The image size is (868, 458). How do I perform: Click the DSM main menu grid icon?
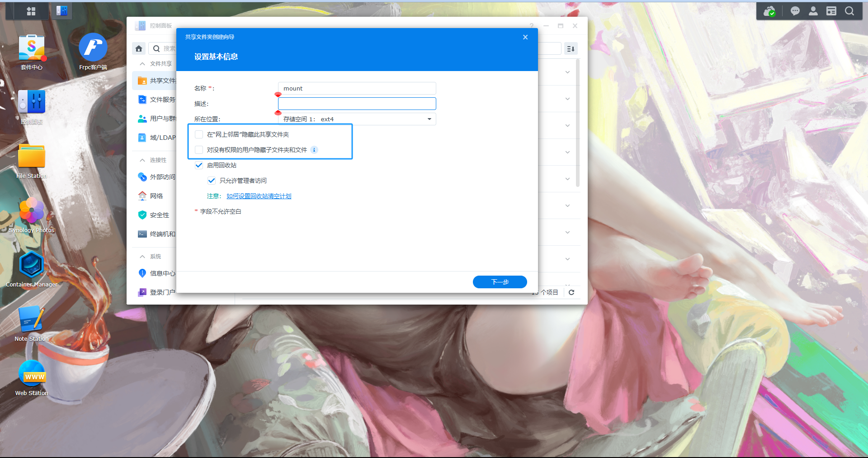(31, 11)
